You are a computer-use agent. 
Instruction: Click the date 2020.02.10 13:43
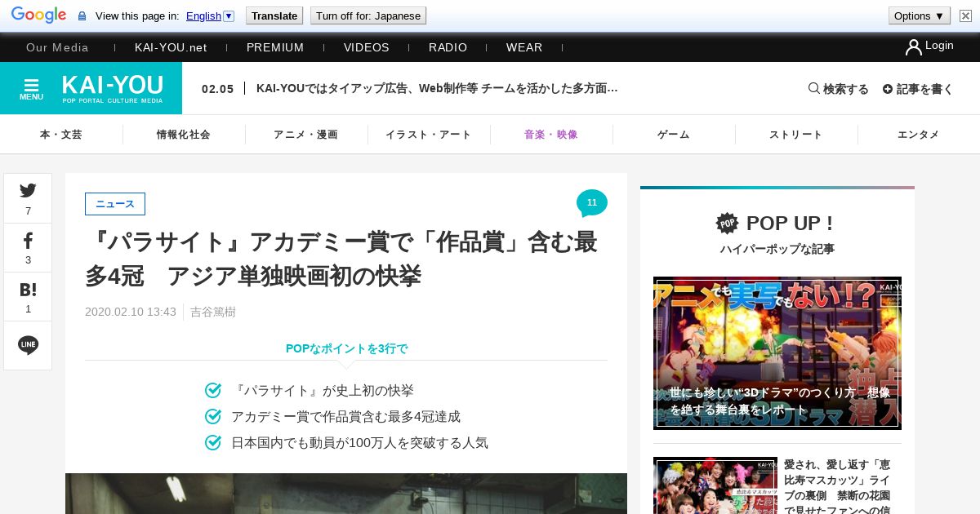(131, 312)
